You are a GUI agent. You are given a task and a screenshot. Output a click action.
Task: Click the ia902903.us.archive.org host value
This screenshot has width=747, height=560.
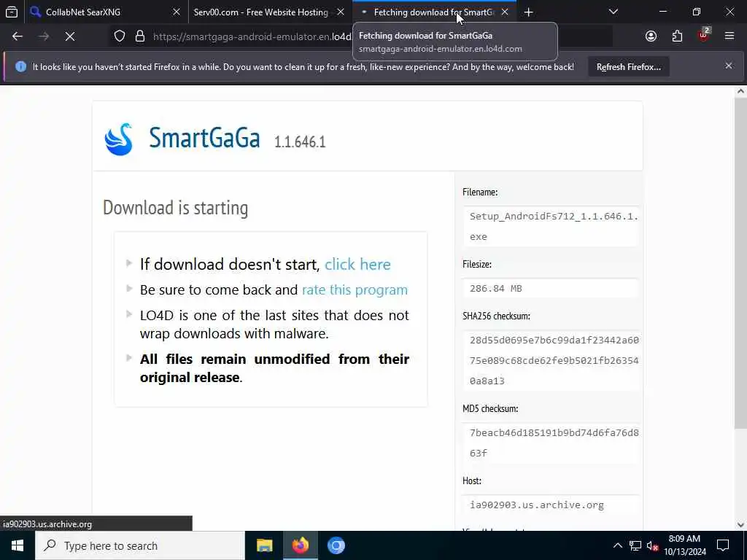[x=537, y=505]
